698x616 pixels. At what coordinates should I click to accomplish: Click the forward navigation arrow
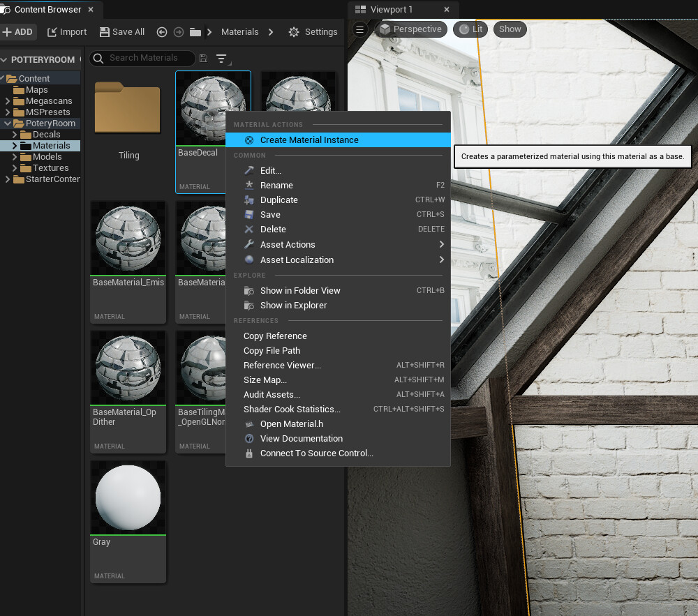click(179, 31)
